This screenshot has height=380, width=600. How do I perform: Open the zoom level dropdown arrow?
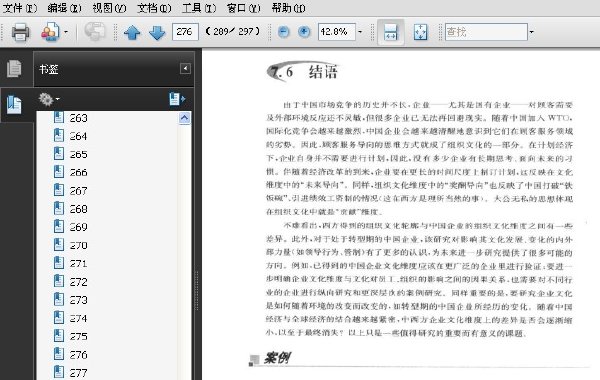point(360,32)
